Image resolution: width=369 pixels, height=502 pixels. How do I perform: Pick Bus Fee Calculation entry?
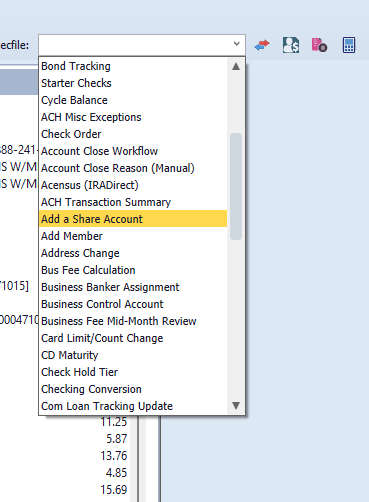[x=133, y=270]
